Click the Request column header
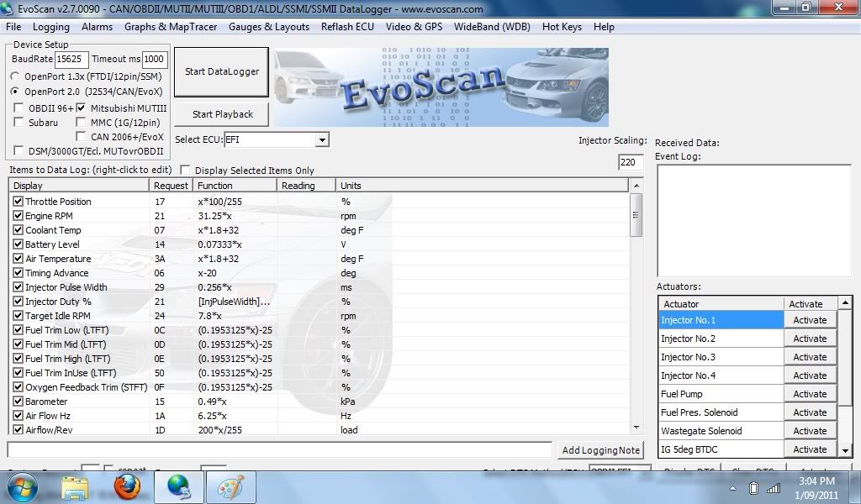The height and width of the screenshot is (504, 861). (x=171, y=186)
